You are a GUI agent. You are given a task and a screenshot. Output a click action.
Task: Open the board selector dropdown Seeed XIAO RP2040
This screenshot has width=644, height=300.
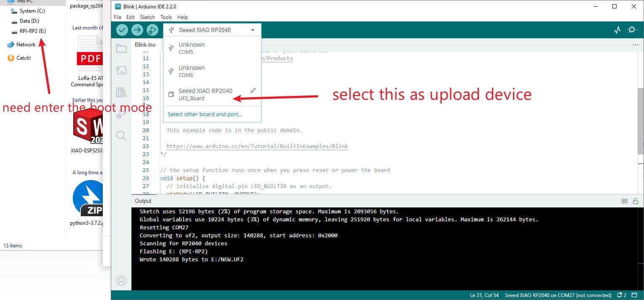212,30
